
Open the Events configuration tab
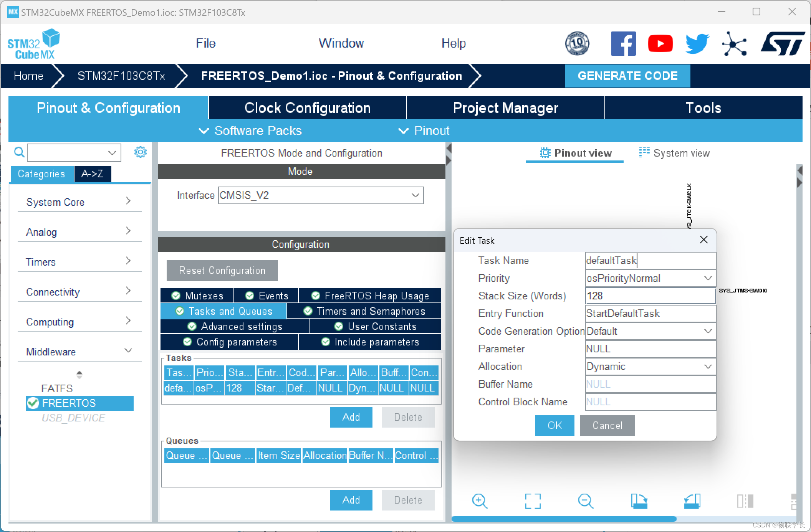[266, 296]
